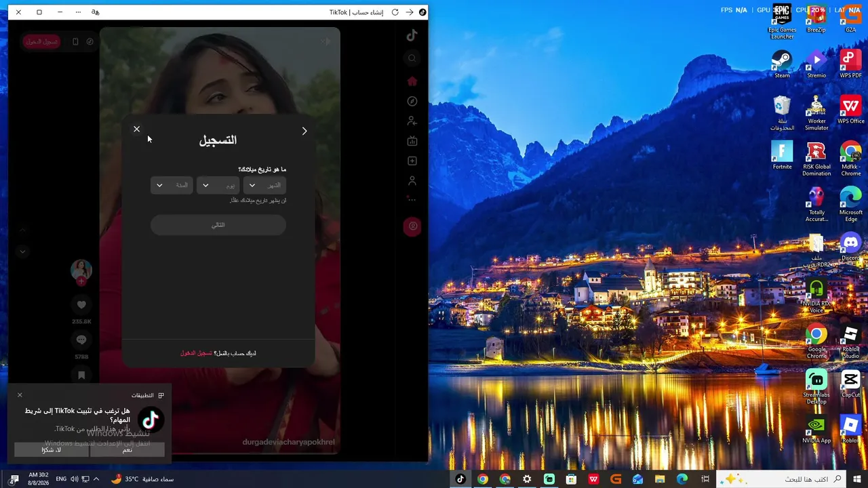Open the Recycle Bin on desktop
The height and width of the screenshot is (488, 868).
(x=782, y=113)
